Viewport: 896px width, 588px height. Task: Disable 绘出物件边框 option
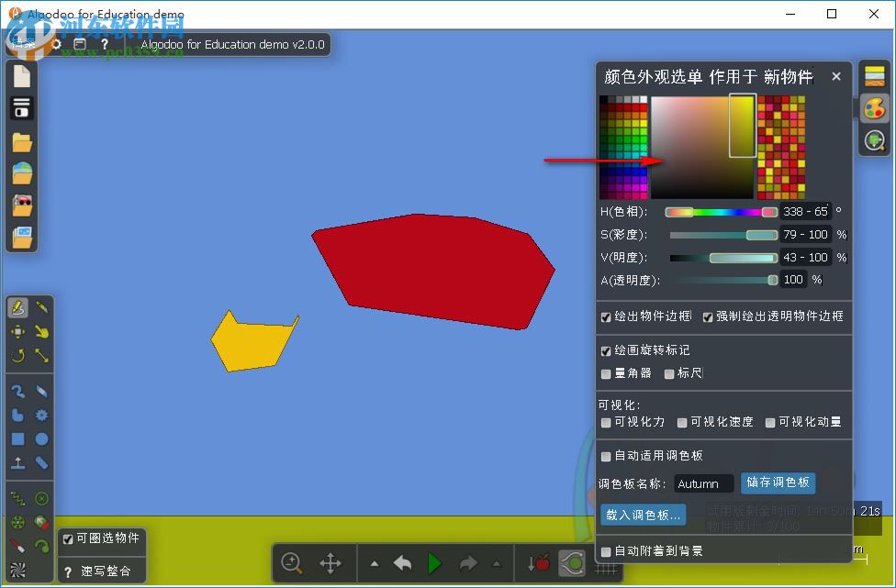pos(605,317)
